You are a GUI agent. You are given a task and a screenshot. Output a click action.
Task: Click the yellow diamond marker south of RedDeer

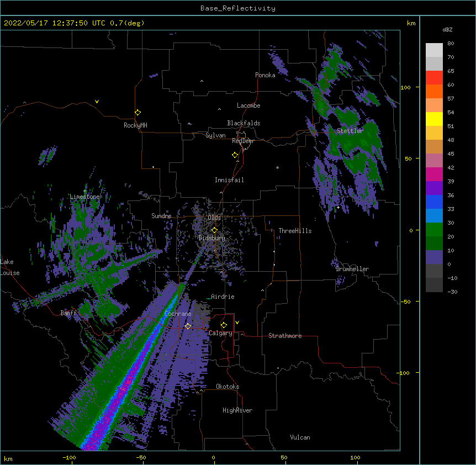tap(235, 155)
